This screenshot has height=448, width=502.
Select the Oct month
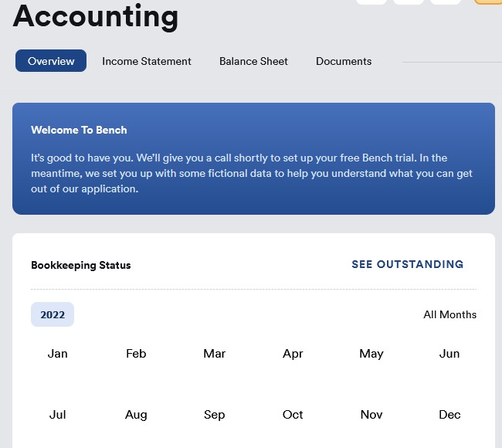click(293, 414)
